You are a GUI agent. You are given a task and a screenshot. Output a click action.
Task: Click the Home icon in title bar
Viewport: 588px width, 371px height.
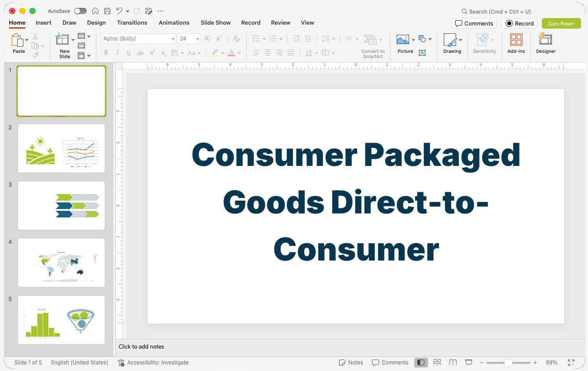pyautogui.click(x=95, y=11)
